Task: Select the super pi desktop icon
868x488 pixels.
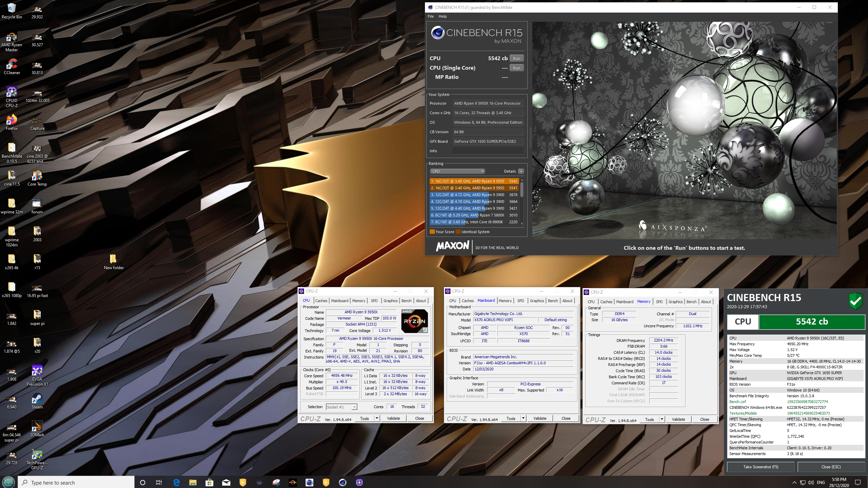Action: 37,317
